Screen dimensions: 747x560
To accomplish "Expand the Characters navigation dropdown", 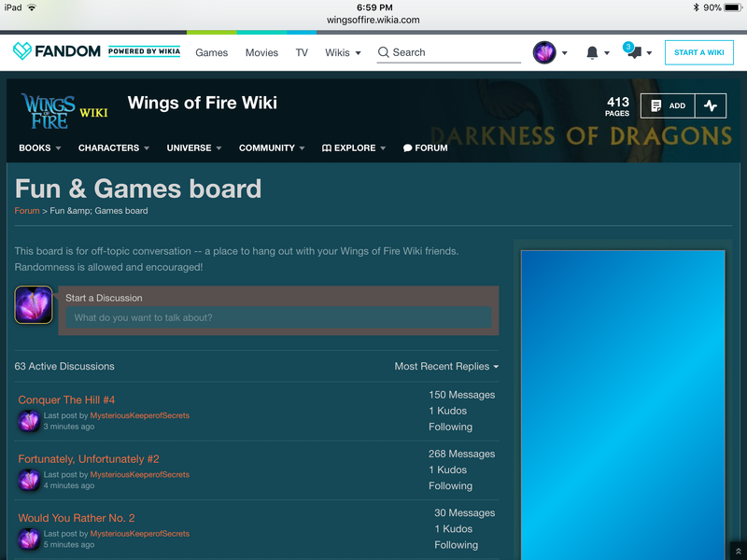I will click(x=114, y=147).
